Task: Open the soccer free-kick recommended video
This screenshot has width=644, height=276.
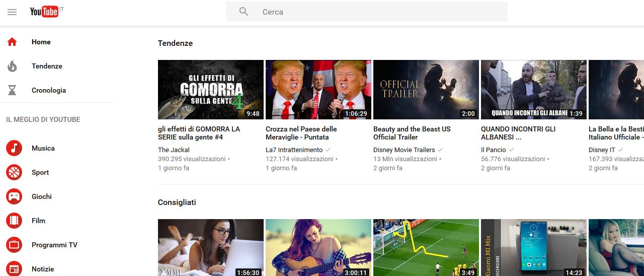Action: [426, 247]
